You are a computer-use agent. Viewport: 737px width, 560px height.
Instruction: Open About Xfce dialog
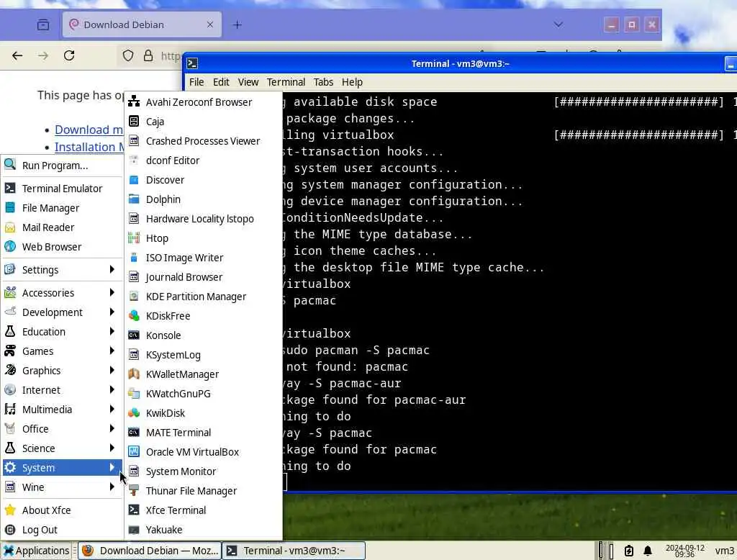[x=62, y=510]
